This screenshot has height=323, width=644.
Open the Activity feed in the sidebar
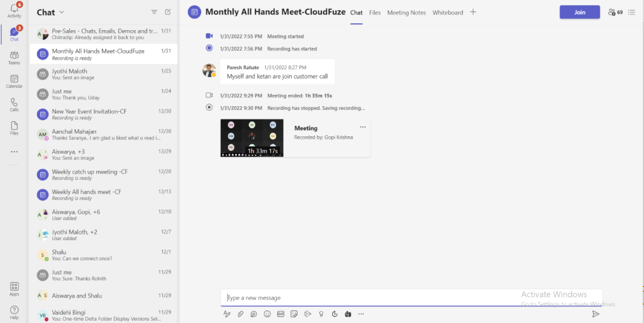[14, 11]
